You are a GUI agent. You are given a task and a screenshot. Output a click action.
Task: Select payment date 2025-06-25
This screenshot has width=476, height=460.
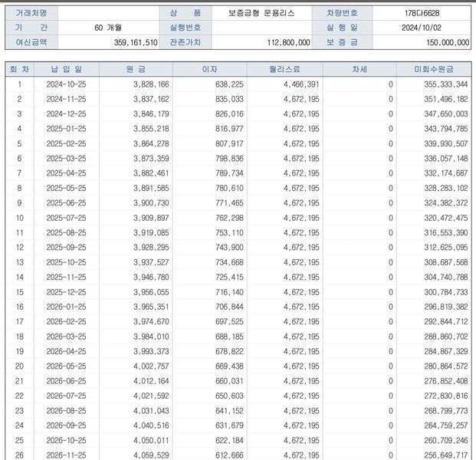tap(66, 203)
